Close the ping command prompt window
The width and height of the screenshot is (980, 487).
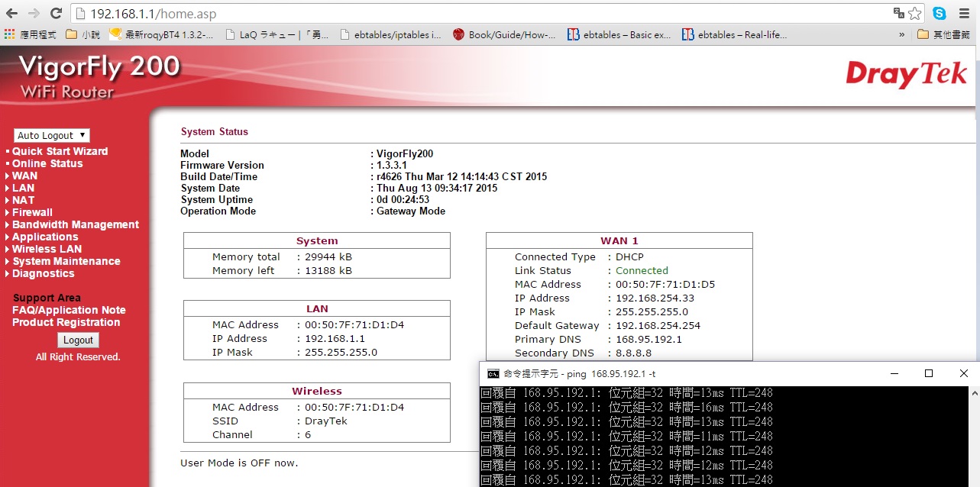click(x=963, y=373)
